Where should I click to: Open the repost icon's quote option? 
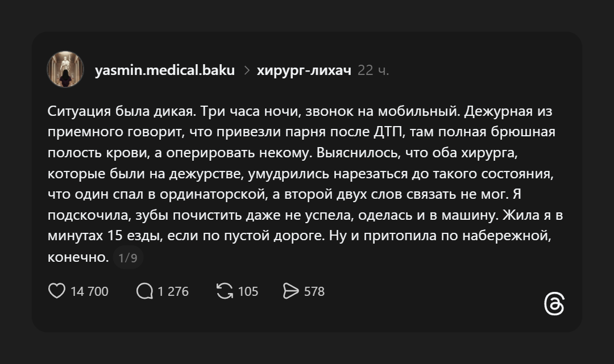click(225, 291)
